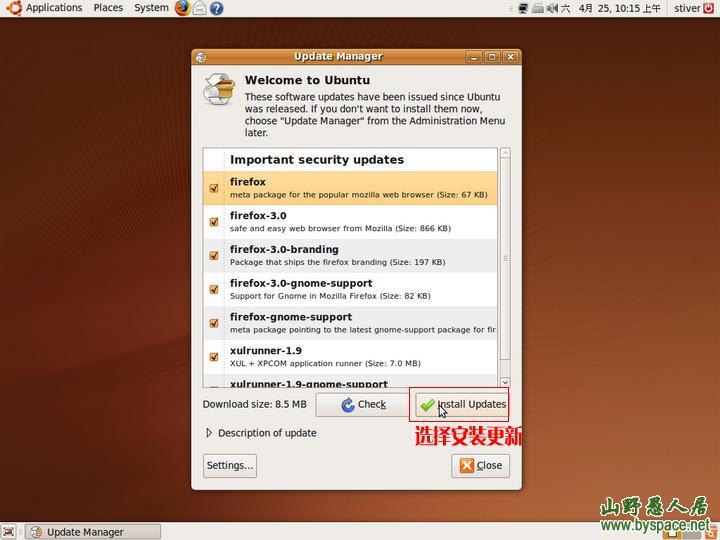Click the Update Manager titlebar window icon

[x=201, y=57]
